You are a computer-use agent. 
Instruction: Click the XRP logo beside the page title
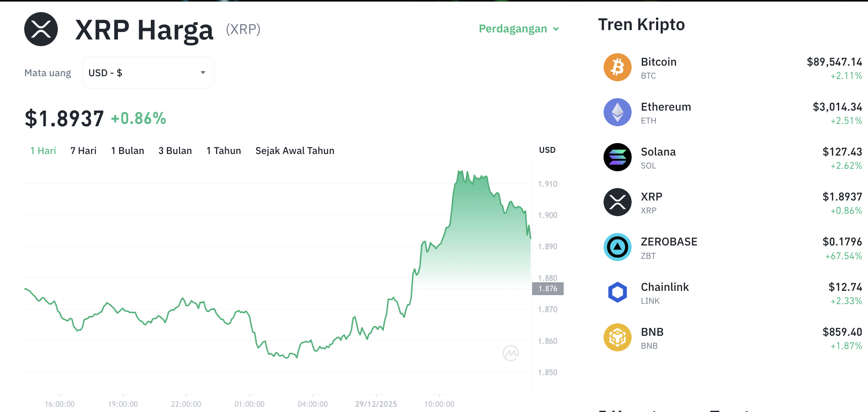(41, 29)
